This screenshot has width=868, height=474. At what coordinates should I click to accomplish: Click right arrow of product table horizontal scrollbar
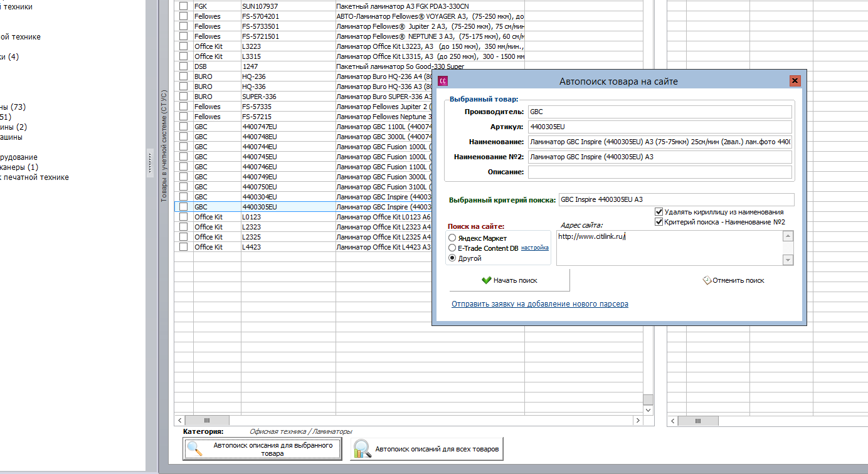point(638,421)
